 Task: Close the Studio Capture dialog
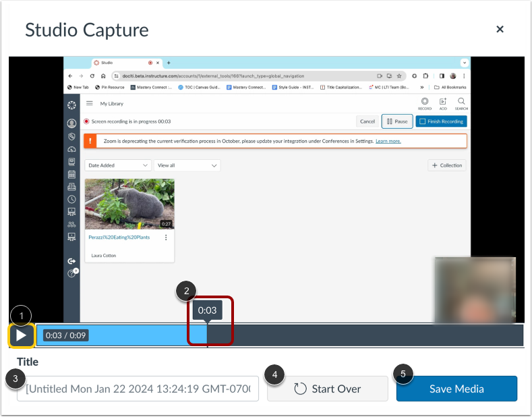[x=500, y=29]
